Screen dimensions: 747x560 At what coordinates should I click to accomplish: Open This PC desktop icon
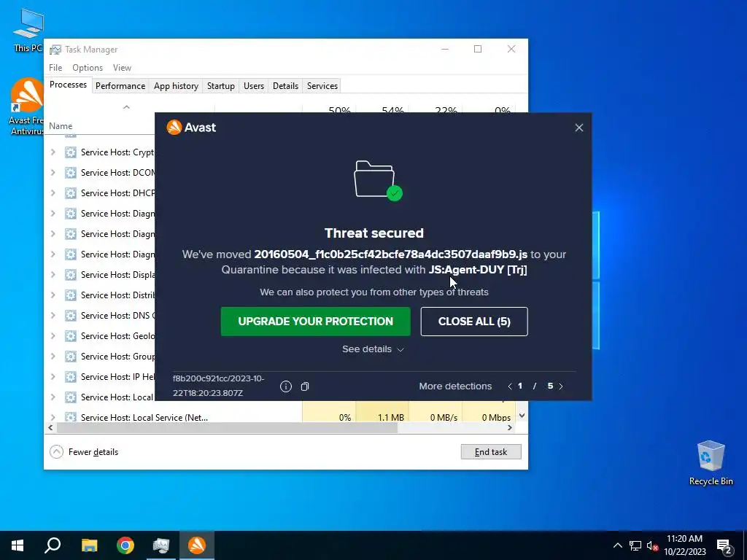[x=28, y=31]
